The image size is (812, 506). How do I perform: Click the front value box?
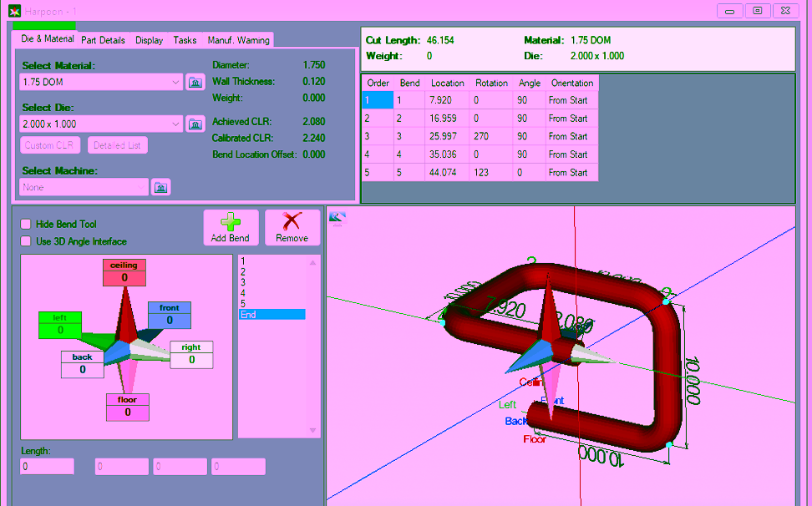pyautogui.click(x=170, y=321)
